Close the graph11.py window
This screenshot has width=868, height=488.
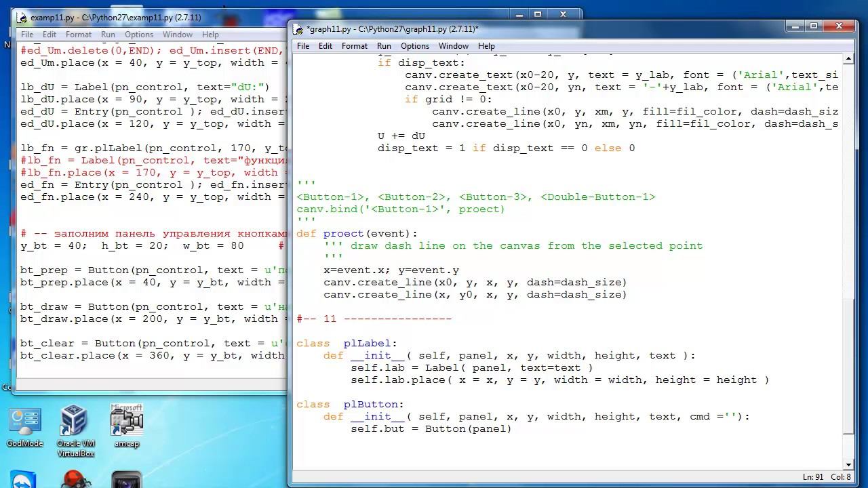tap(840, 26)
